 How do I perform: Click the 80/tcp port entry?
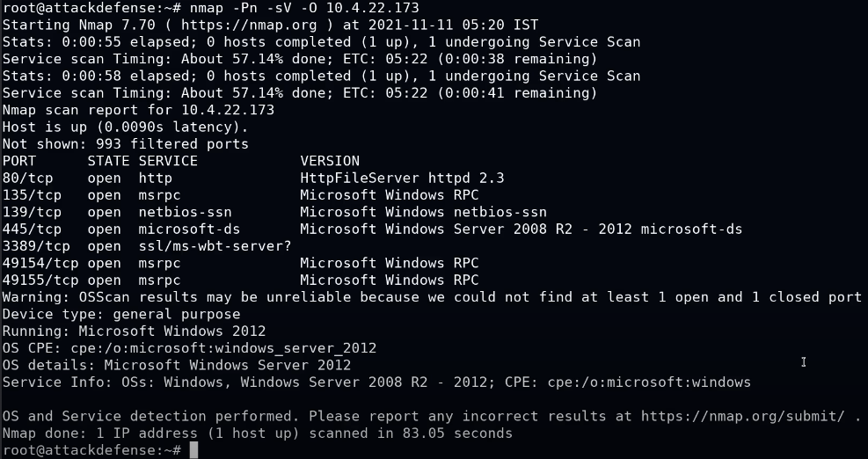pyautogui.click(x=27, y=178)
